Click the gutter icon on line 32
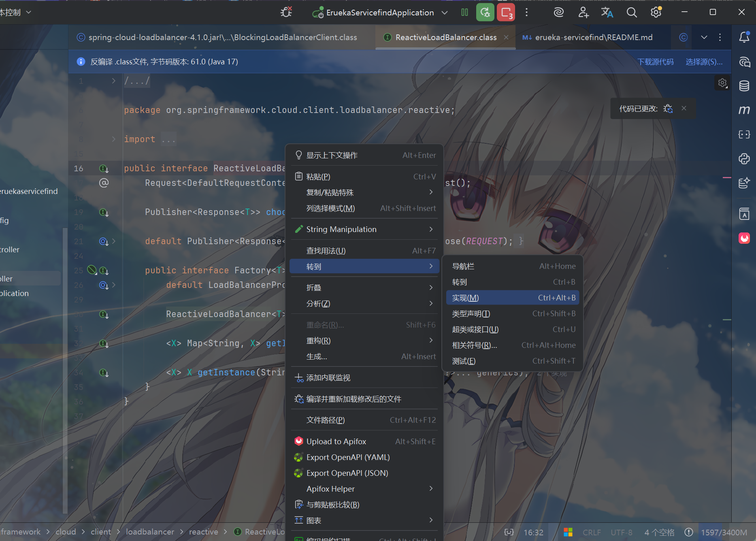The height and width of the screenshot is (541, 756). click(104, 343)
